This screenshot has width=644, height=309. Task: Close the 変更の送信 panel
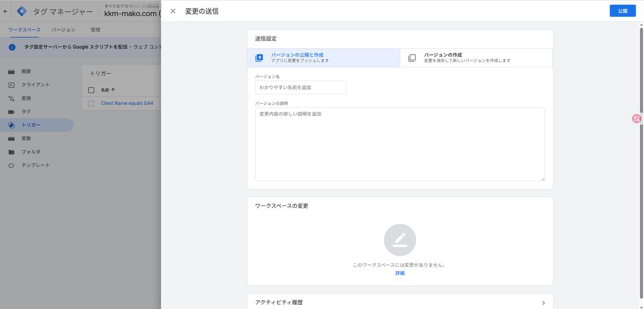pyautogui.click(x=173, y=11)
